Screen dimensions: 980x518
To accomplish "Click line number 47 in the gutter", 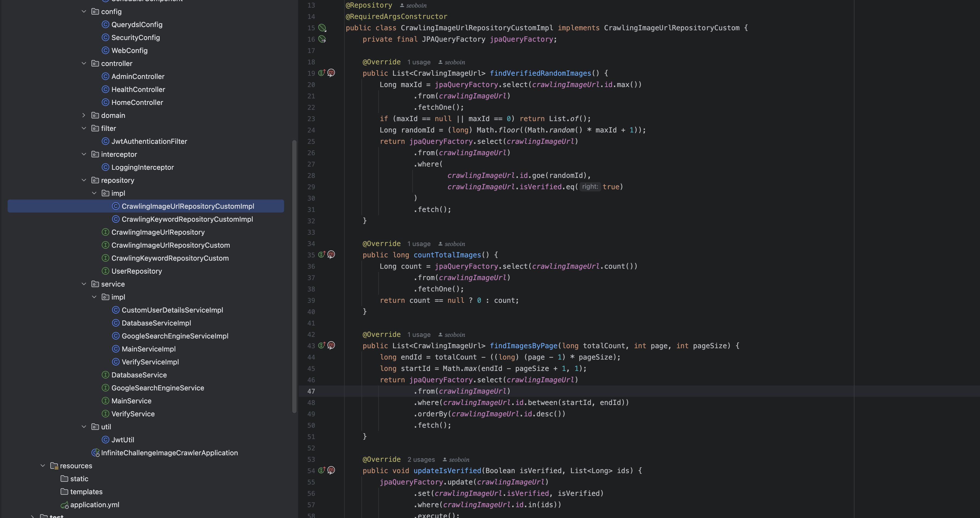I will tap(311, 391).
